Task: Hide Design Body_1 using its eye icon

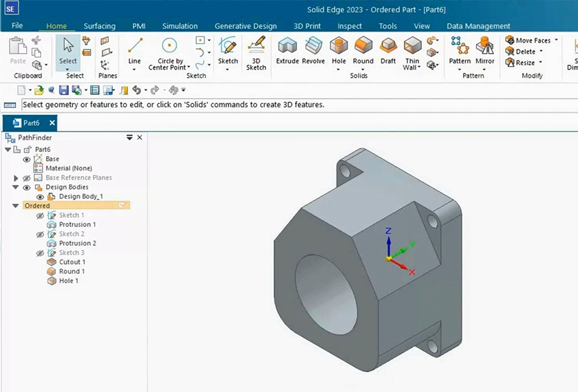Action: point(40,197)
